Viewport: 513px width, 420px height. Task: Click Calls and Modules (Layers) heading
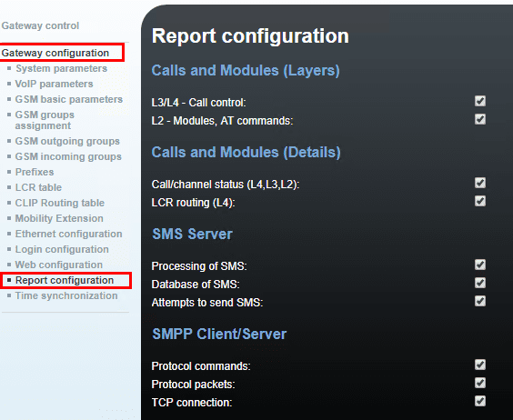246,71
